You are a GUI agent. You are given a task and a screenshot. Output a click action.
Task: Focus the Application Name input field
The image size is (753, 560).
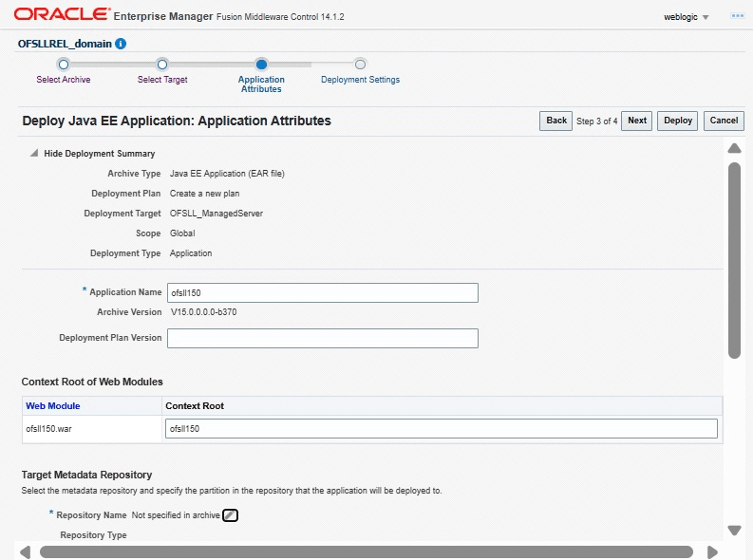(323, 292)
